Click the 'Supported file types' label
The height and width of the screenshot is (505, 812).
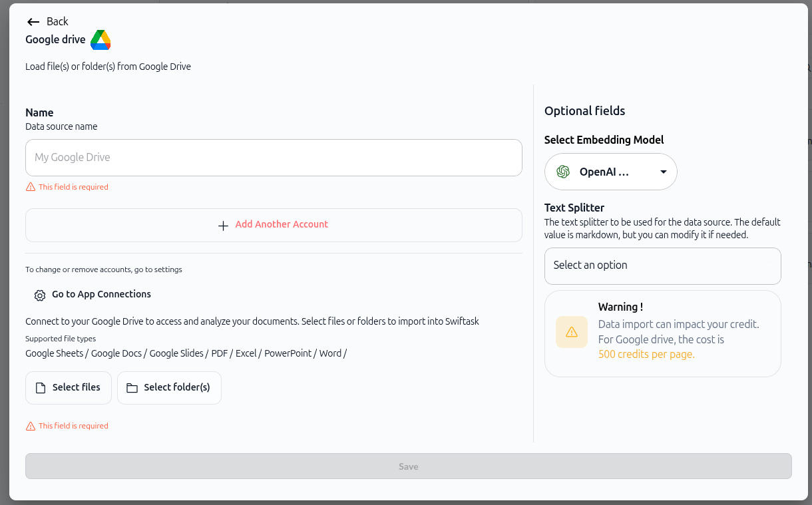click(x=61, y=339)
